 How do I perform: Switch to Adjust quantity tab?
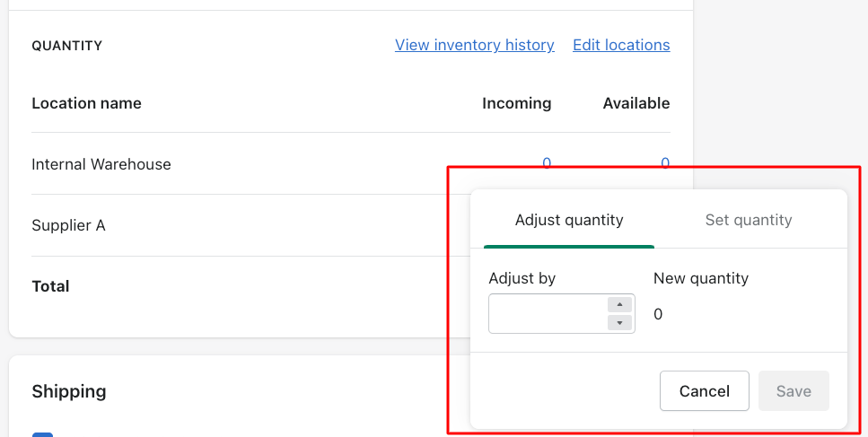pyautogui.click(x=569, y=220)
